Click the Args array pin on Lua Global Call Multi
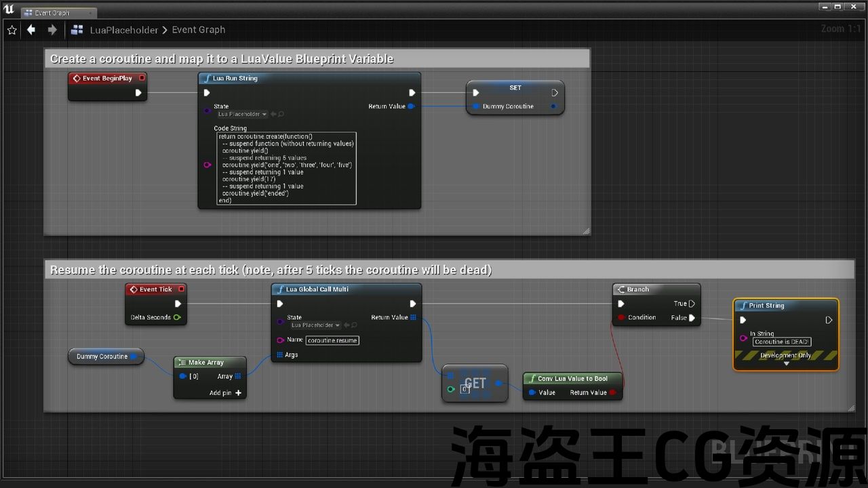Image resolution: width=868 pixels, height=488 pixels. [279, 354]
